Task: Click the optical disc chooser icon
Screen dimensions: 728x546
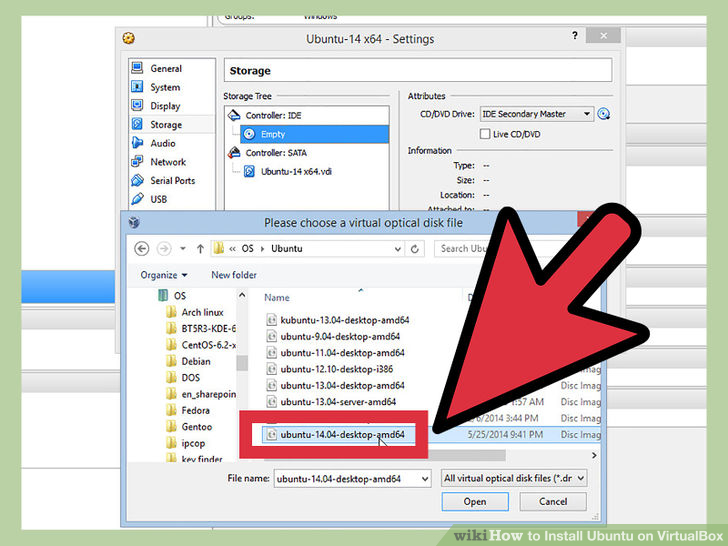Action: tap(604, 114)
